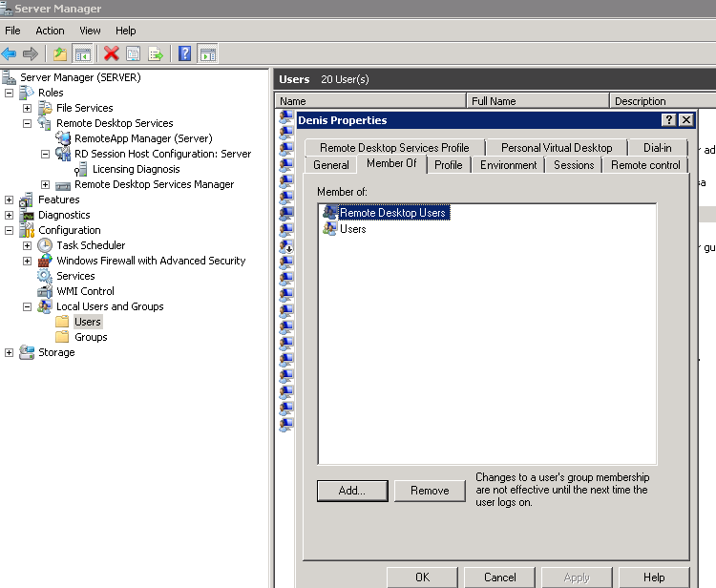
Task: Click the Users group icon in Member of list
Action: click(329, 229)
